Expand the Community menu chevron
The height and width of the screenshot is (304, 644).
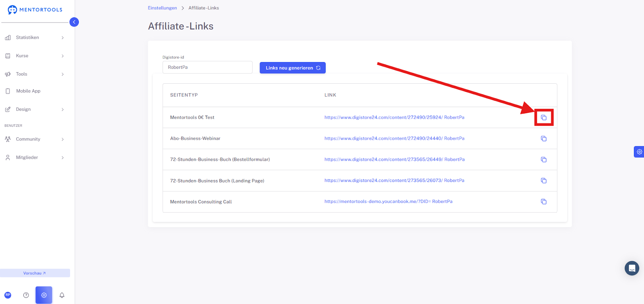62,139
